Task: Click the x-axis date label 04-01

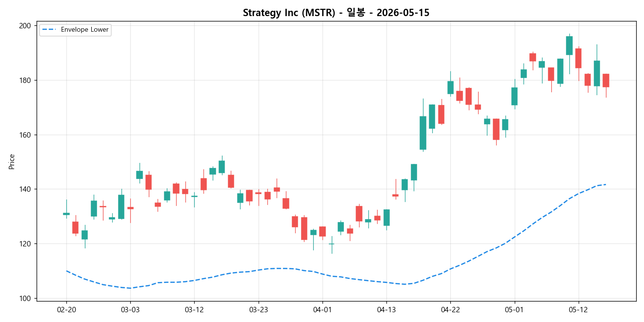Action: (322, 310)
